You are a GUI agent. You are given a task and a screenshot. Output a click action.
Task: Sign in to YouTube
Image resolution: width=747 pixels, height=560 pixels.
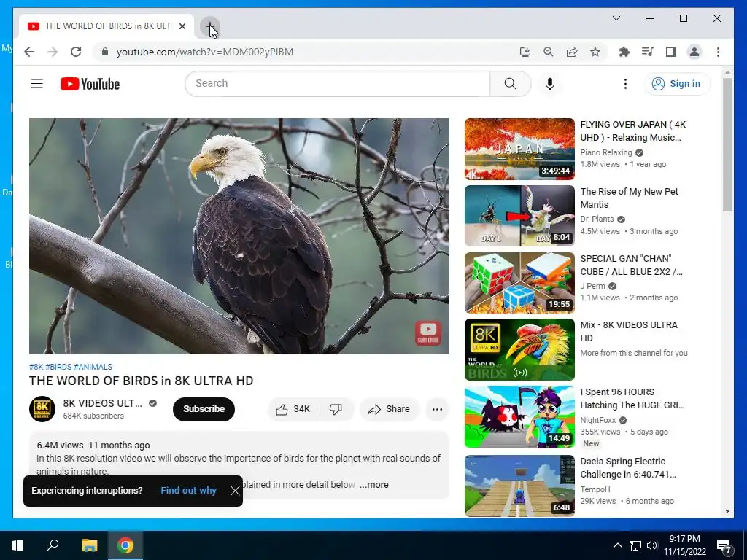pyautogui.click(x=677, y=84)
